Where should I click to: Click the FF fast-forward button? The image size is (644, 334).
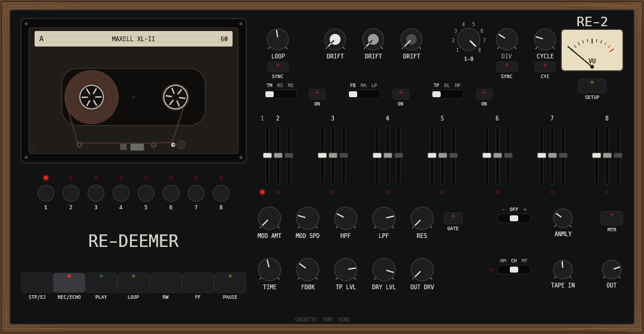(x=197, y=283)
